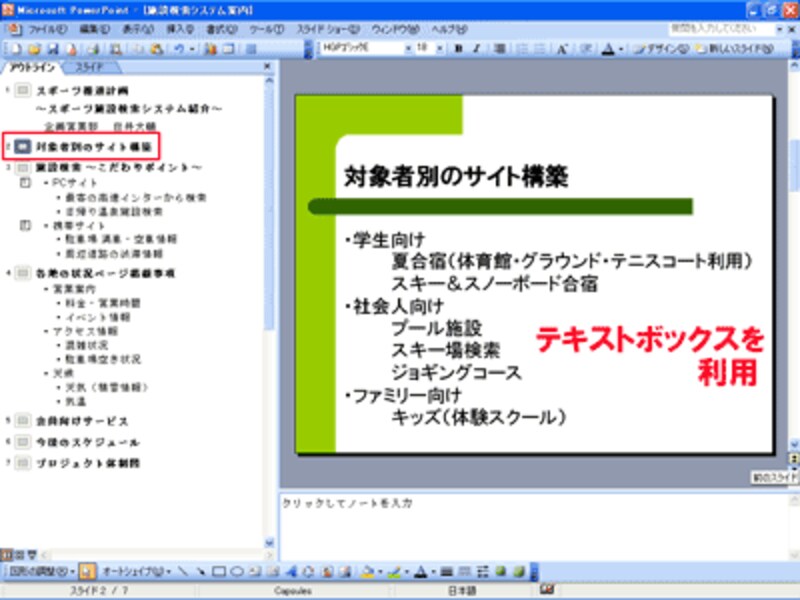Select the Rectangle drawing tool

[x=219, y=571]
